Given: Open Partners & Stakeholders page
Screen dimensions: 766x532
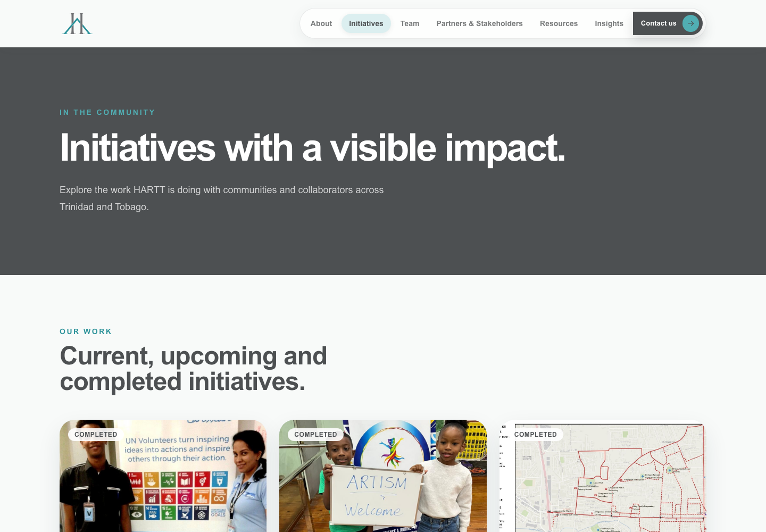Looking at the screenshot, I should [479, 23].
